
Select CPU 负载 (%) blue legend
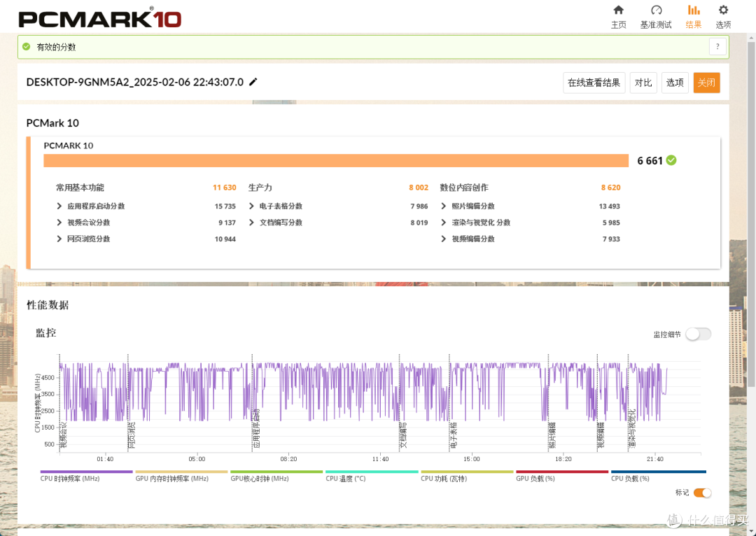pyautogui.click(x=658, y=476)
